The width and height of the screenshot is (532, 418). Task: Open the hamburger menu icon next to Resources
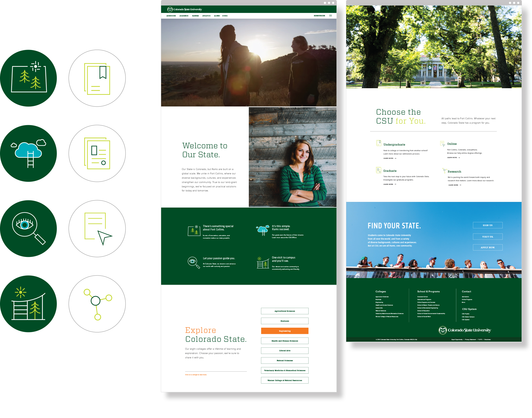(331, 16)
